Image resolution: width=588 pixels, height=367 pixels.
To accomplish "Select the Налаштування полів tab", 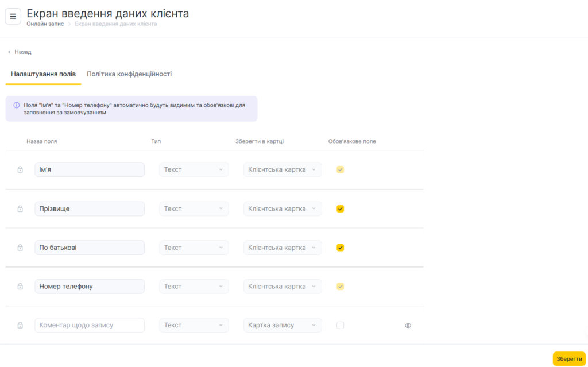I will (43, 74).
